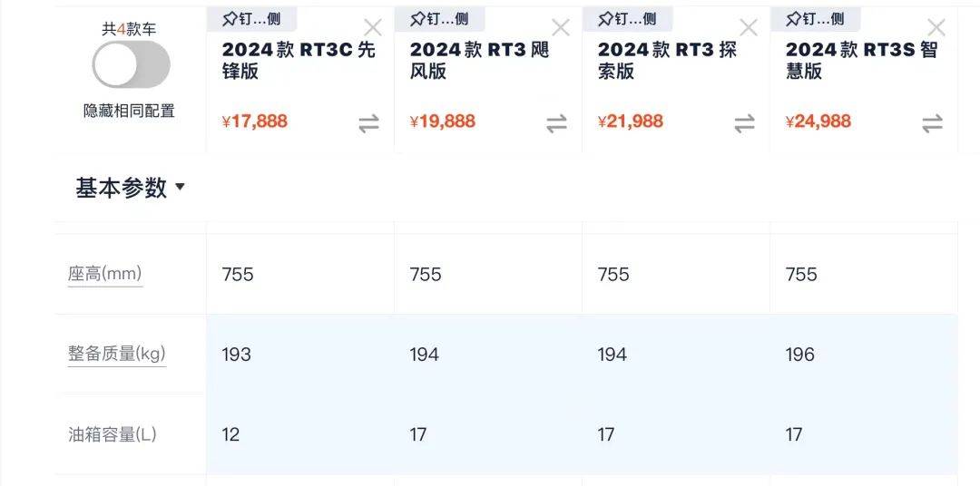The width and height of the screenshot is (980, 486).
Task: Swap the ¥17,888 RT3C model
Action: tap(368, 124)
